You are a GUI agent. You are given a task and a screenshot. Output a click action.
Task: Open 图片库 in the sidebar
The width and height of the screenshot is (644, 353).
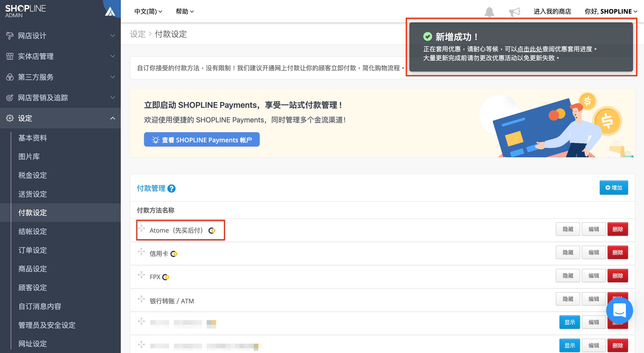tap(29, 157)
